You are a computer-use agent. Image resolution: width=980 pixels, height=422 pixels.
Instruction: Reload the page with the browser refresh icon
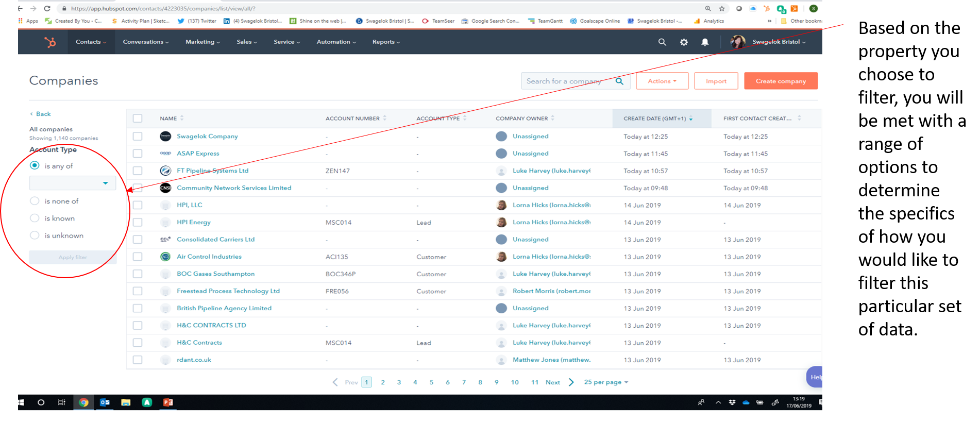47,8
